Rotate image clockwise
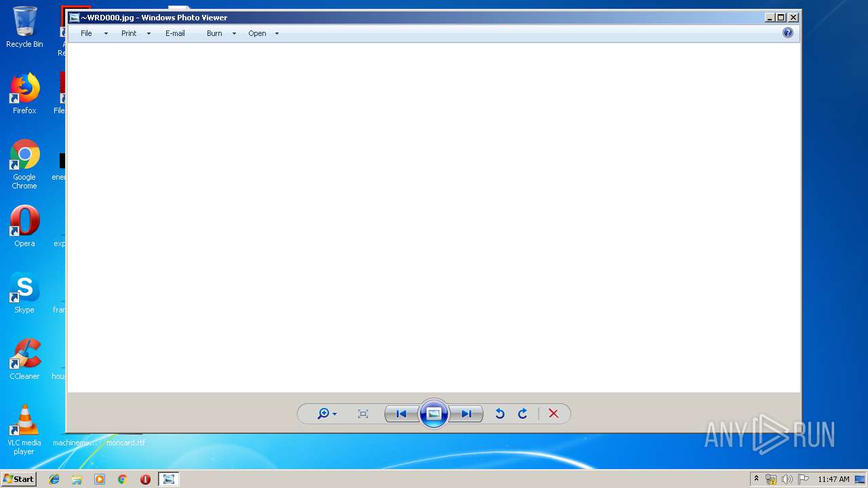 (x=523, y=413)
